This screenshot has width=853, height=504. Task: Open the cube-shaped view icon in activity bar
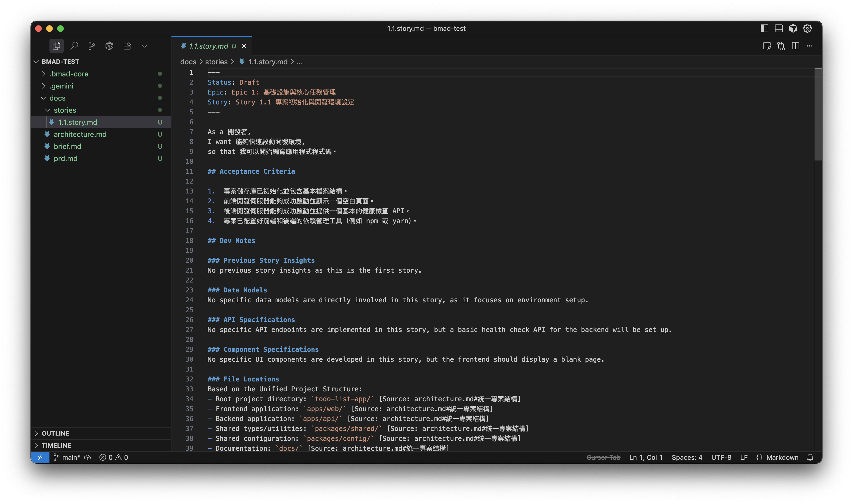(x=109, y=46)
